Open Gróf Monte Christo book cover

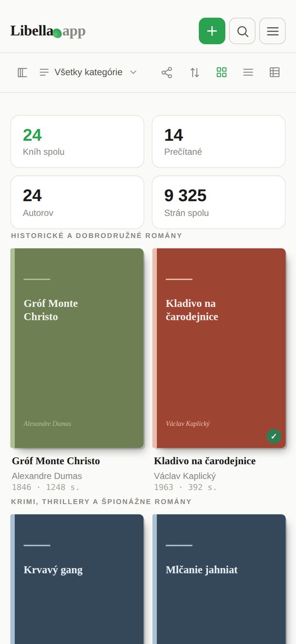pos(77,348)
